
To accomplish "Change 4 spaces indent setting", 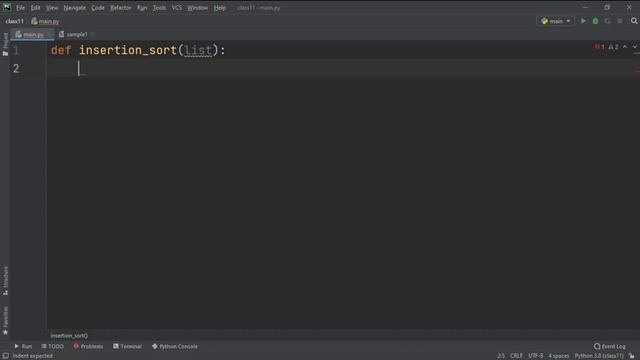I will coord(558,356).
